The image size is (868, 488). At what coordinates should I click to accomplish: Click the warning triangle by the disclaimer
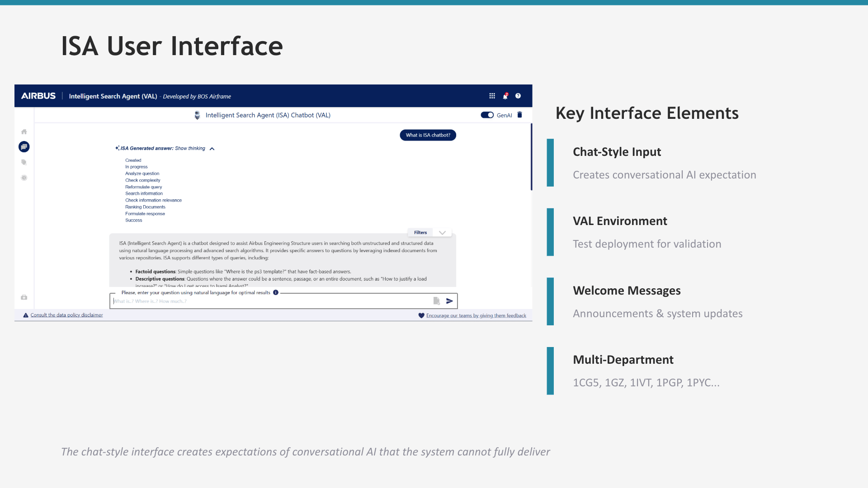[x=26, y=315]
